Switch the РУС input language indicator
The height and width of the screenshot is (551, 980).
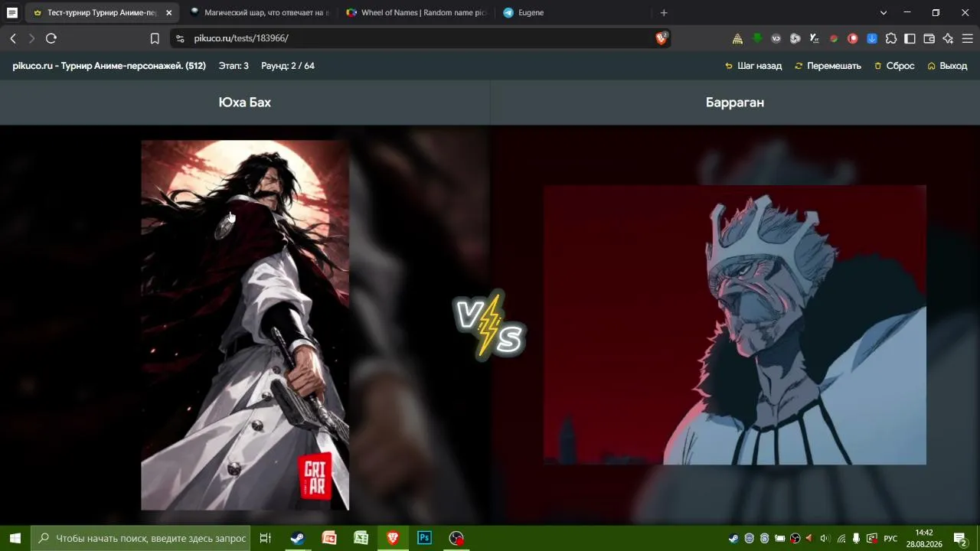point(890,538)
